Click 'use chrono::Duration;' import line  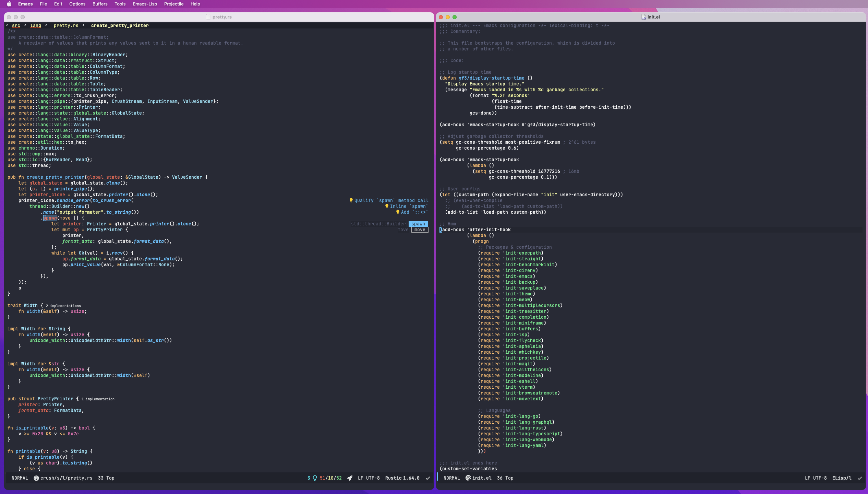click(x=36, y=148)
